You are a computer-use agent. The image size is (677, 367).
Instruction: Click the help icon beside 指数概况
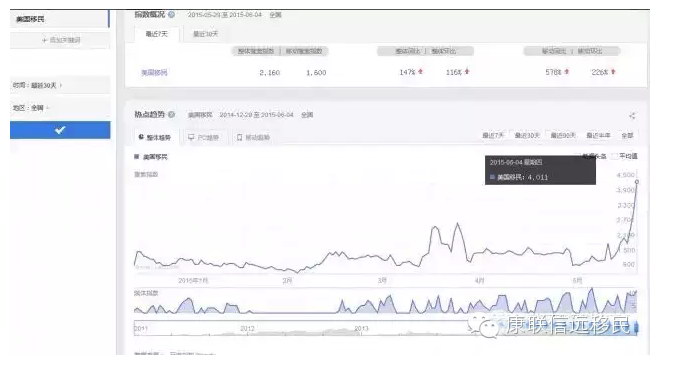[x=171, y=15]
